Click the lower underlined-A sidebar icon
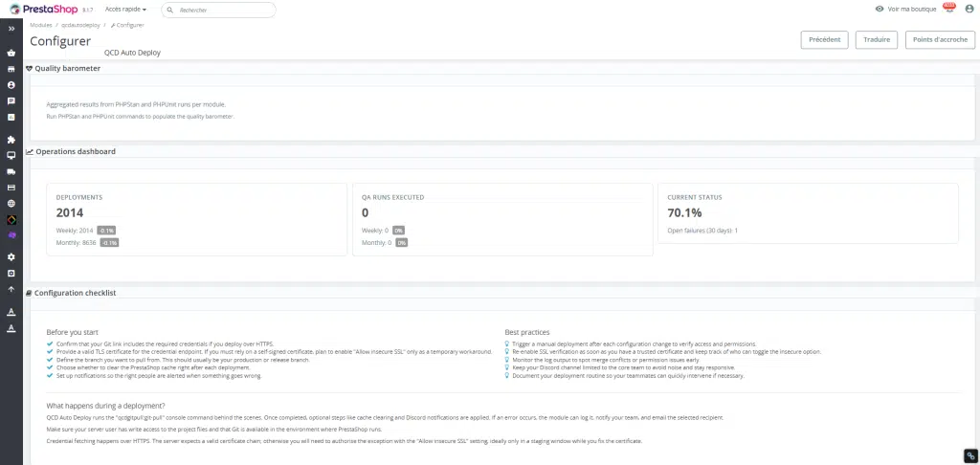Viewport: 980px width, 465px height. pyautogui.click(x=11, y=328)
